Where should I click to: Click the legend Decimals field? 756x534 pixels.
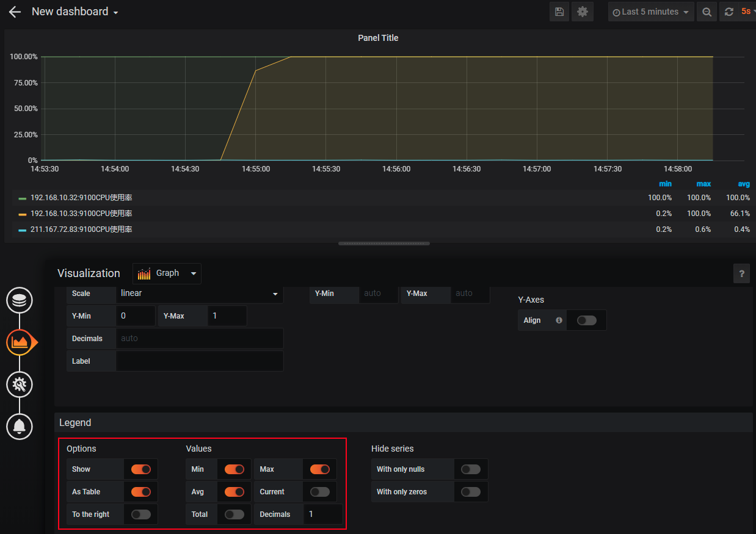tap(324, 514)
